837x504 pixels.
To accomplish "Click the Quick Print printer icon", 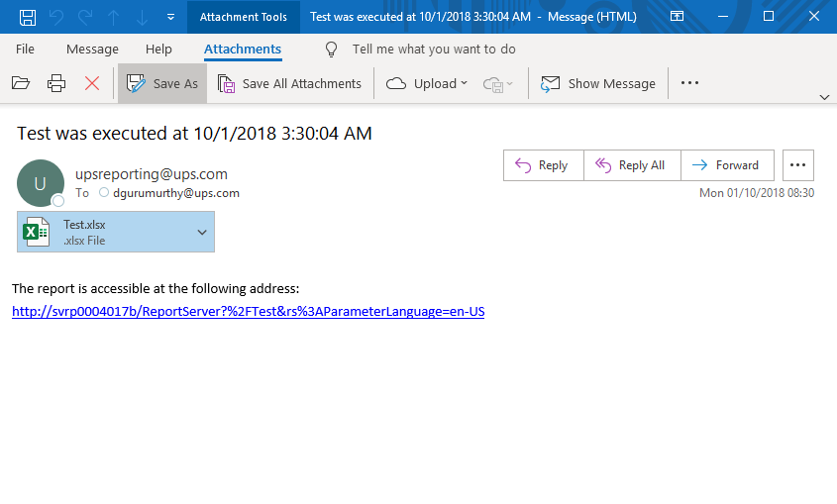I will 56,83.
